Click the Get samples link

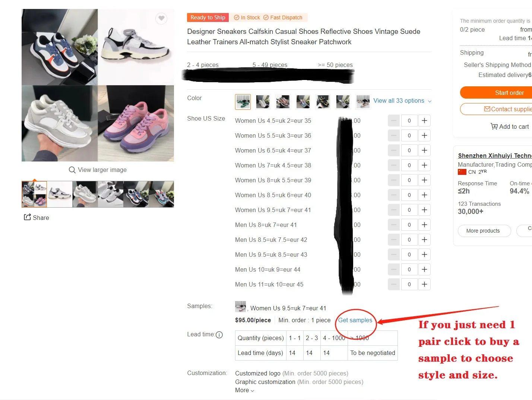pos(355,320)
